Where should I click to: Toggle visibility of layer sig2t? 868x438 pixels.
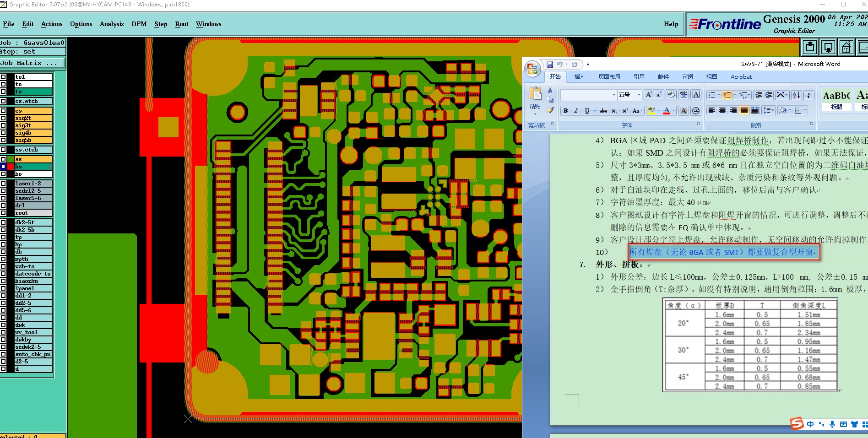(x=3, y=118)
